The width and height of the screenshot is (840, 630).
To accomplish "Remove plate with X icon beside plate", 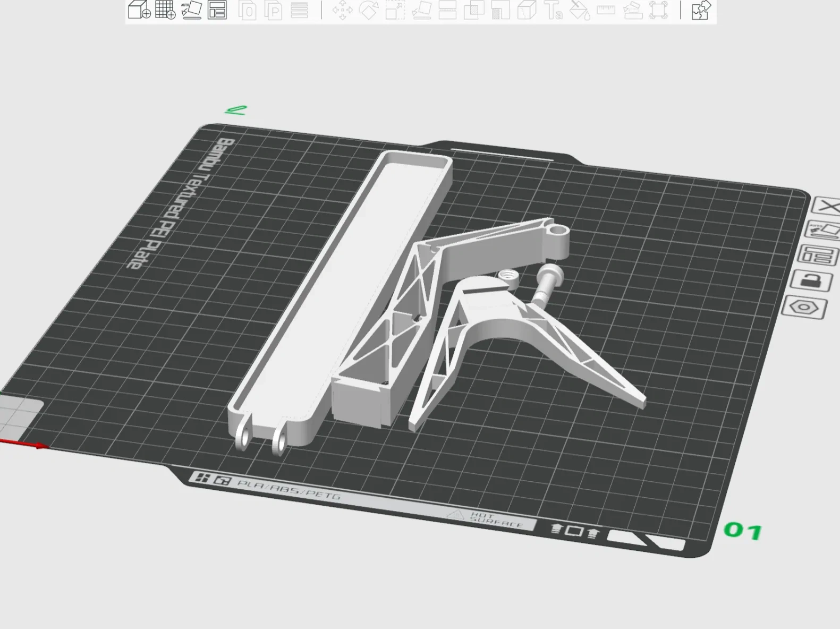I will click(x=827, y=206).
